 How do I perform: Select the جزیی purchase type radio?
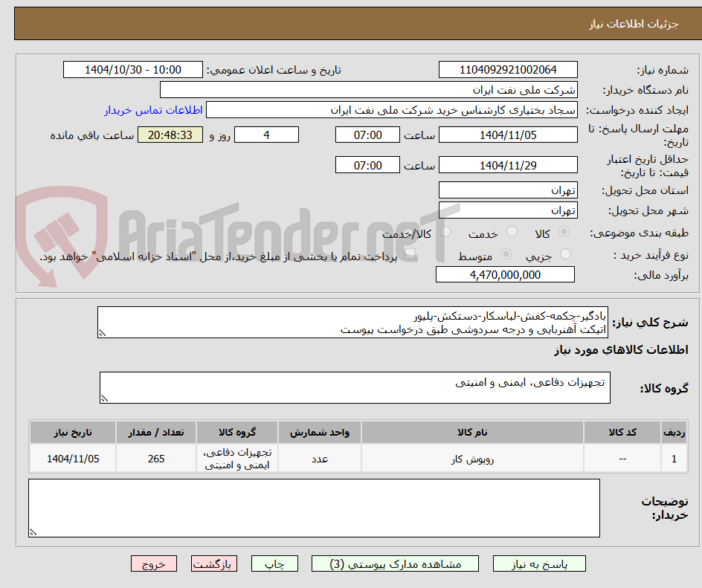565,254
